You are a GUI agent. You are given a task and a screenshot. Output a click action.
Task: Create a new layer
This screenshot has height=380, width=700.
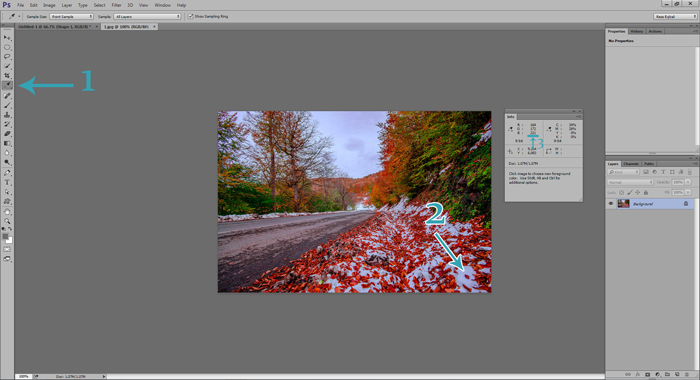point(677,374)
